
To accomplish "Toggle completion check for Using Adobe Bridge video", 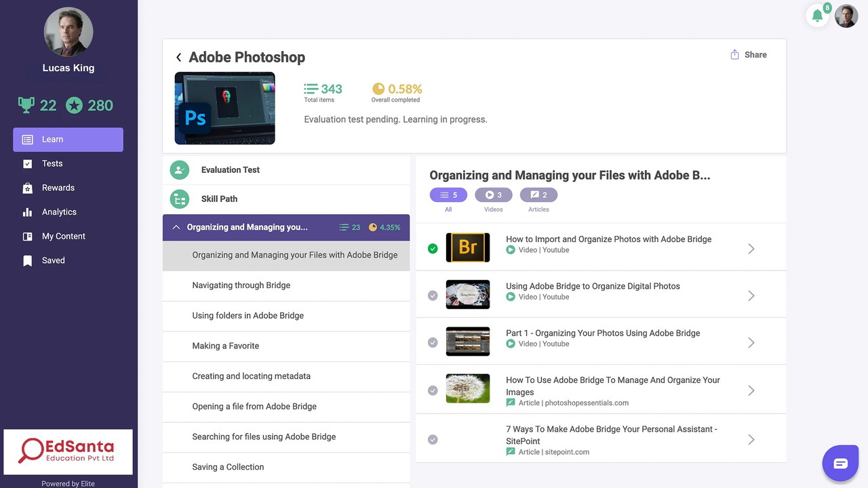I will tap(433, 296).
